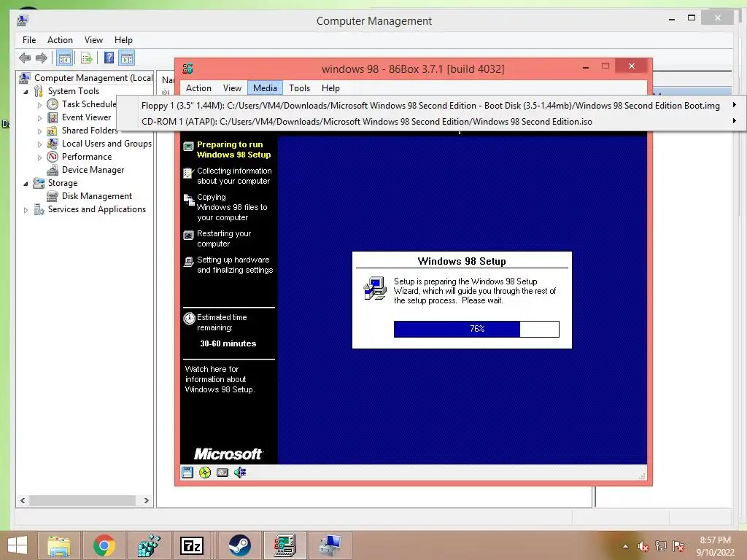Click the tree pane horizontal scrollbar thumb
This screenshot has height=560, width=747.
pyautogui.click(x=82, y=500)
